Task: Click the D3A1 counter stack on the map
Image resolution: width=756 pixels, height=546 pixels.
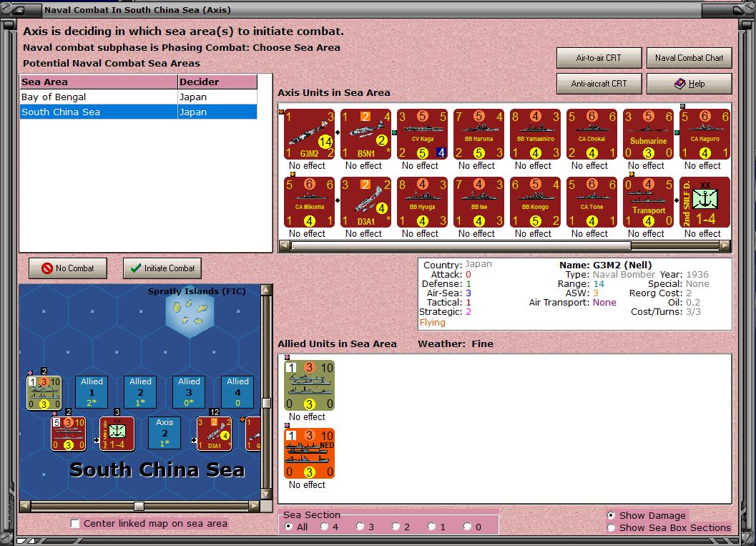Action: (x=215, y=434)
